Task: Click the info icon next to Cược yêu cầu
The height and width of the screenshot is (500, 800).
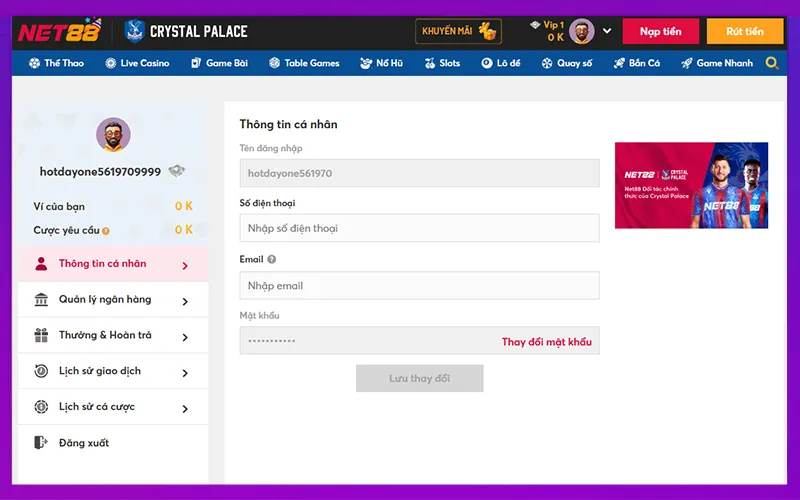Action: (x=106, y=231)
